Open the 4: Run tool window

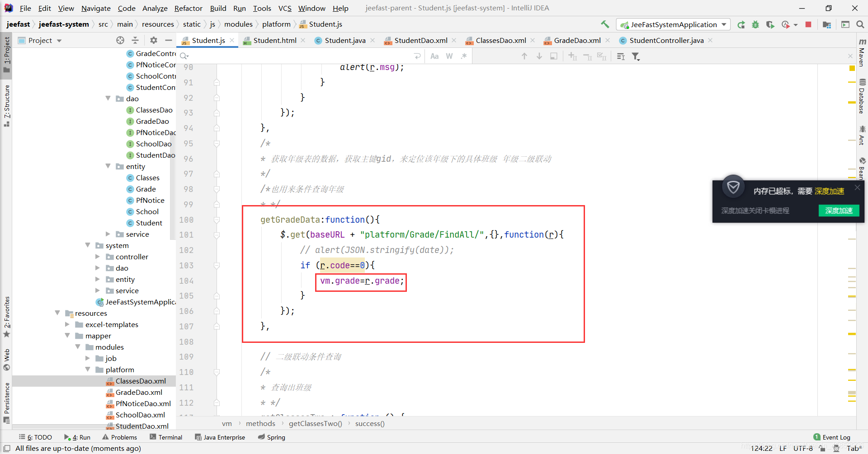point(77,437)
